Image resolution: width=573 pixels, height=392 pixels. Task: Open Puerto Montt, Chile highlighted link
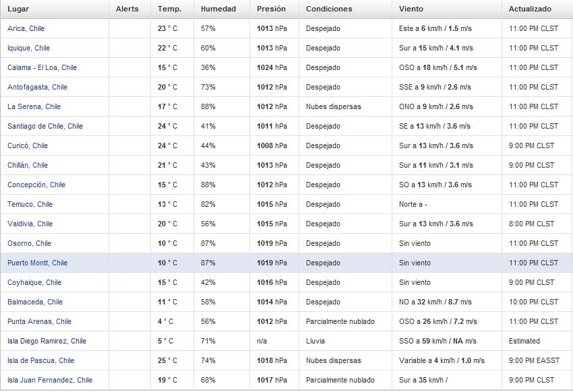[37, 263]
